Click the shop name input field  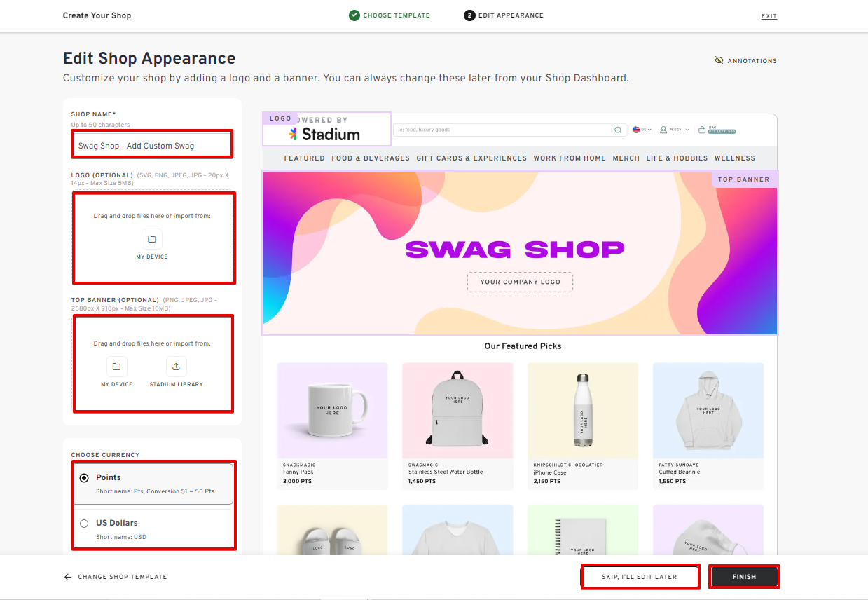[x=151, y=144]
